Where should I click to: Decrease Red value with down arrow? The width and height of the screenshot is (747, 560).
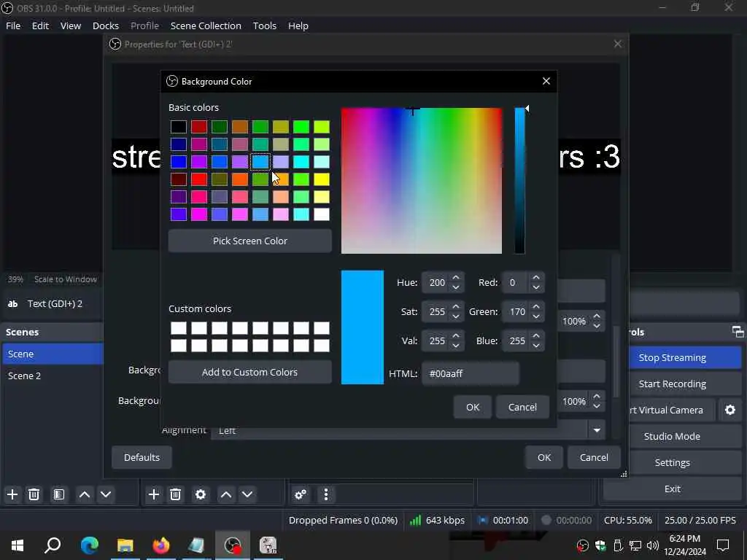(536, 287)
